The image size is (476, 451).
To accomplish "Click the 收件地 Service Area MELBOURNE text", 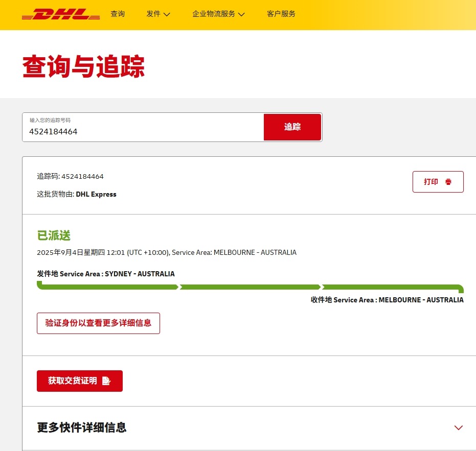I will (387, 300).
